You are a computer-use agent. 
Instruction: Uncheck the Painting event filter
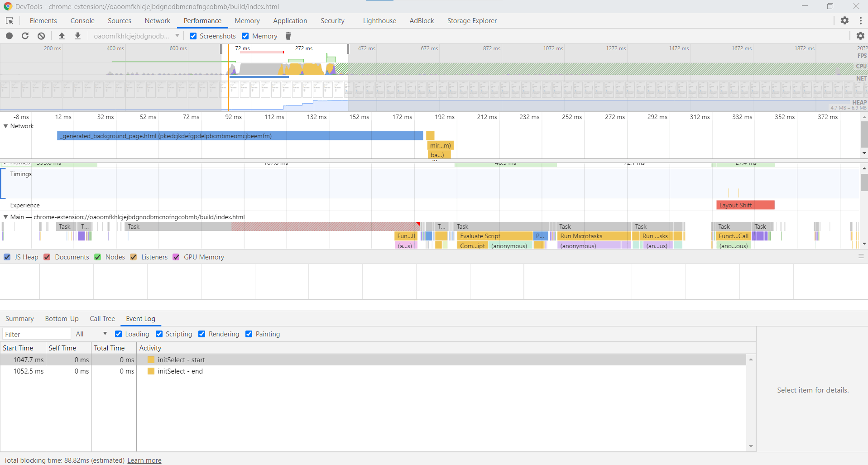point(249,334)
